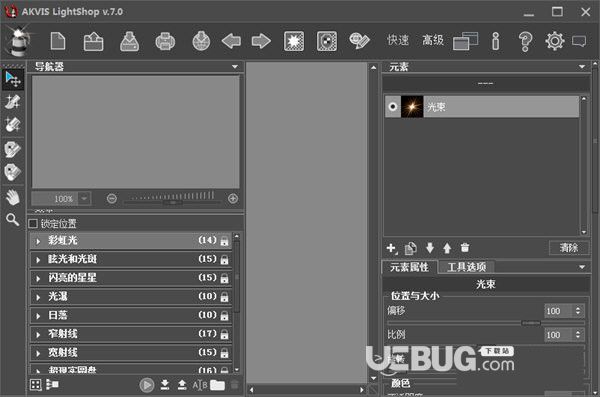600x397 pixels.
Task: Select the Hand tool
Action: (13, 198)
